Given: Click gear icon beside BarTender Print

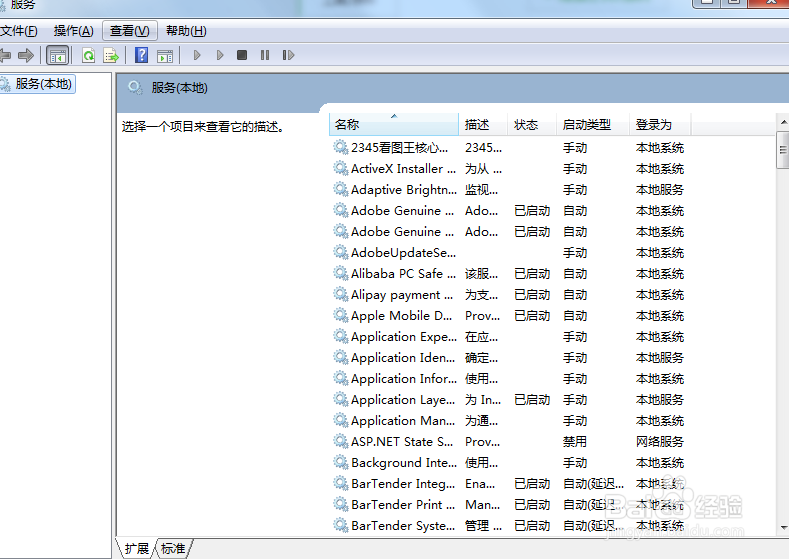Looking at the screenshot, I should [x=341, y=504].
